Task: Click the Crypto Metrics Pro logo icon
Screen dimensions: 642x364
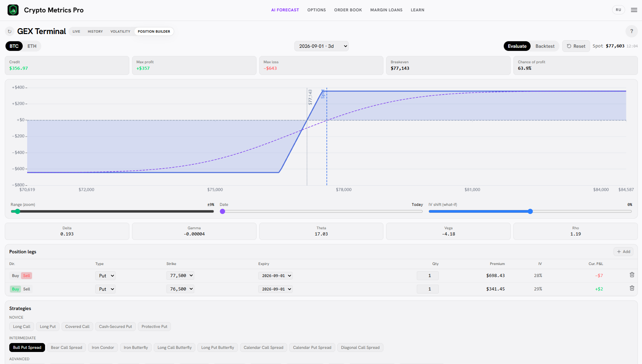Action: tap(13, 10)
